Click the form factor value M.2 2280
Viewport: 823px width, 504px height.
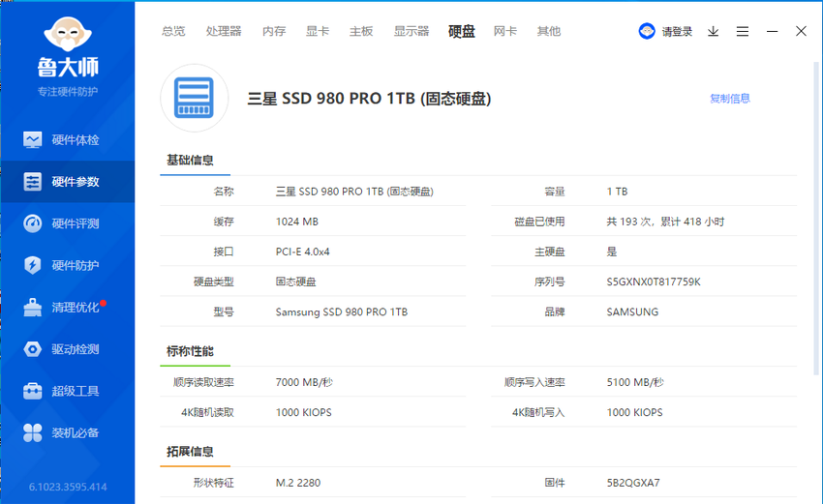click(298, 483)
